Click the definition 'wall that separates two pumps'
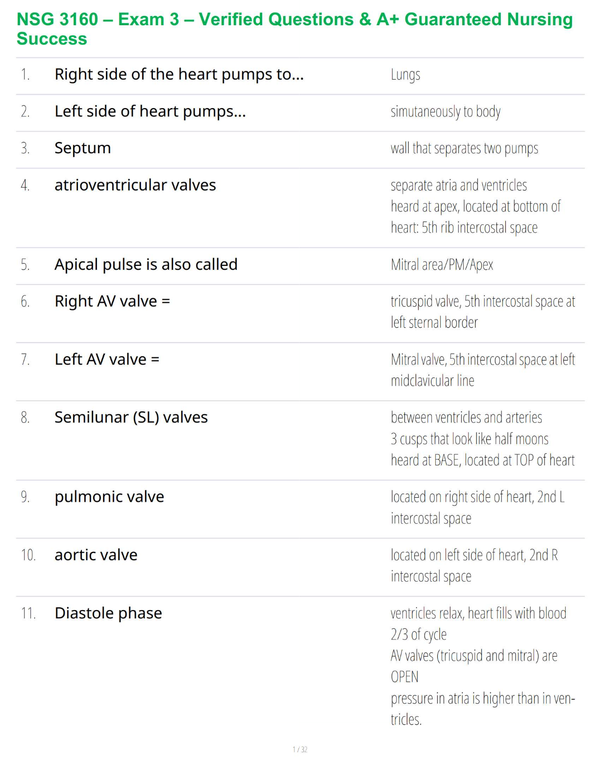This screenshot has height=776, width=600. [x=464, y=148]
